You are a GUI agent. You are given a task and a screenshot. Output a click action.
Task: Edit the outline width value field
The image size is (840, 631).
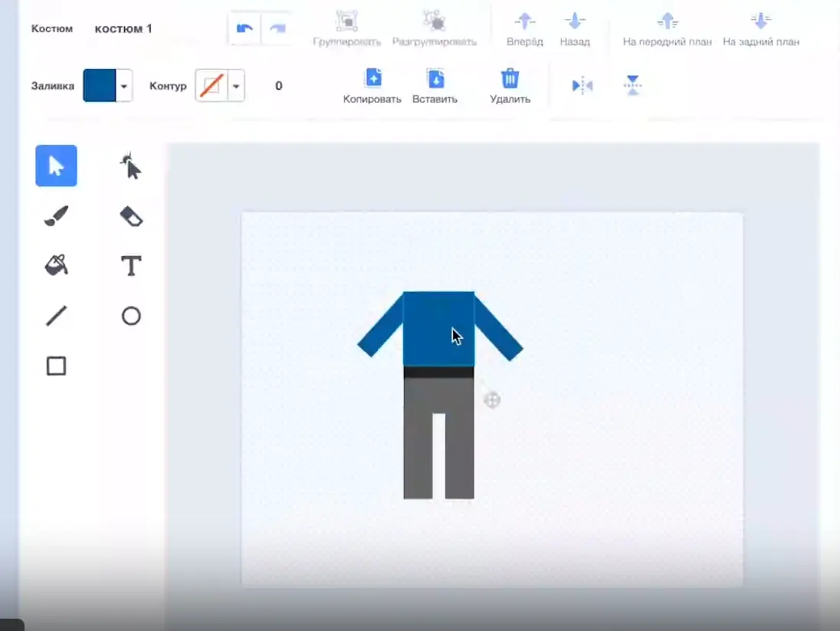(278, 86)
